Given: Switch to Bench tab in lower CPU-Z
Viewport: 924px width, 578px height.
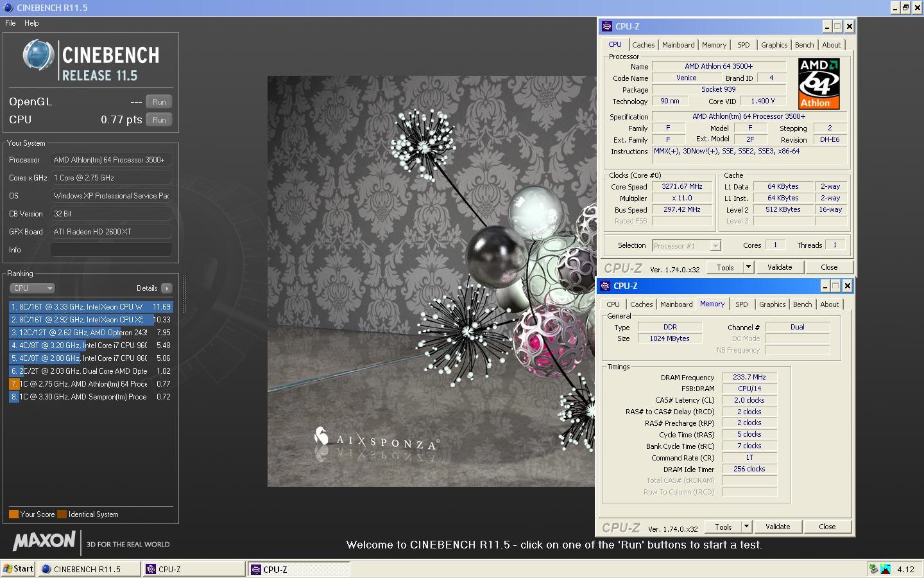Looking at the screenshot, I should 803,304.
